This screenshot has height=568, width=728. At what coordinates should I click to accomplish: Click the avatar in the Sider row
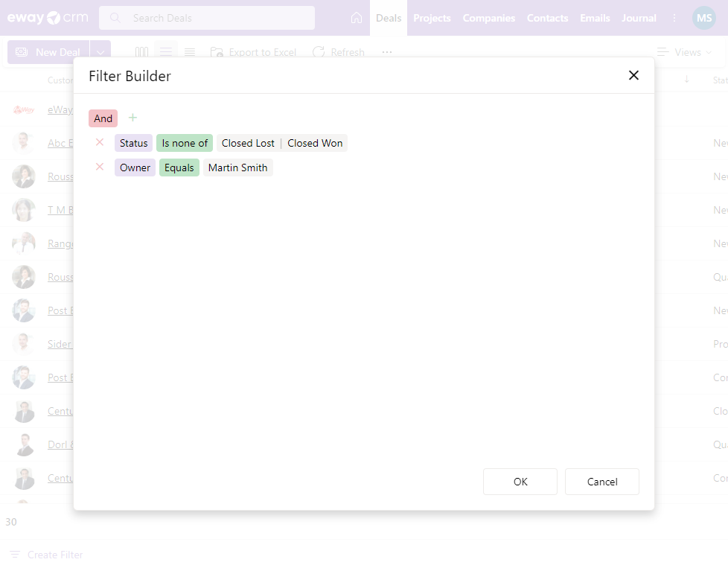tap(24, 344)
